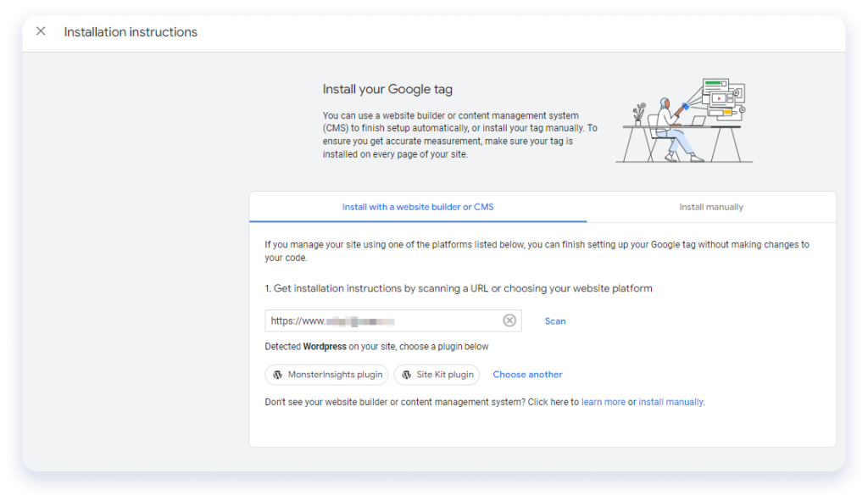Click the Install your Google tag heading
The image size is (868, 501).
click(386, 89)
